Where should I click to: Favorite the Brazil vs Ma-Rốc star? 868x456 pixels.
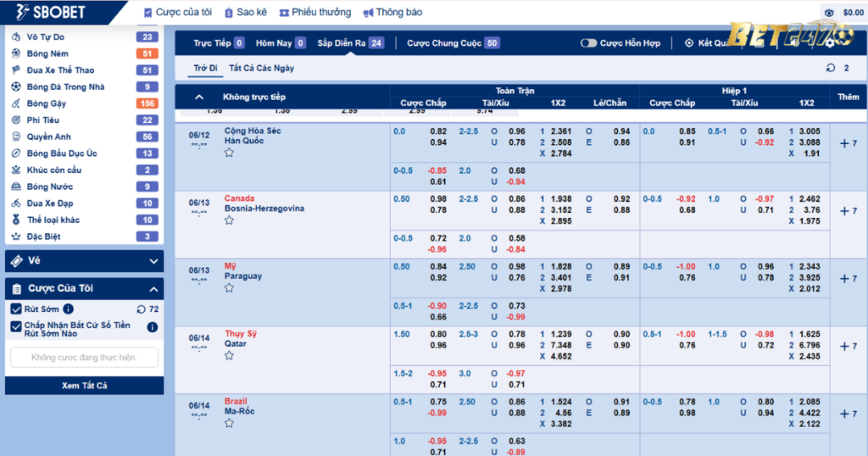tap(229, 423)
